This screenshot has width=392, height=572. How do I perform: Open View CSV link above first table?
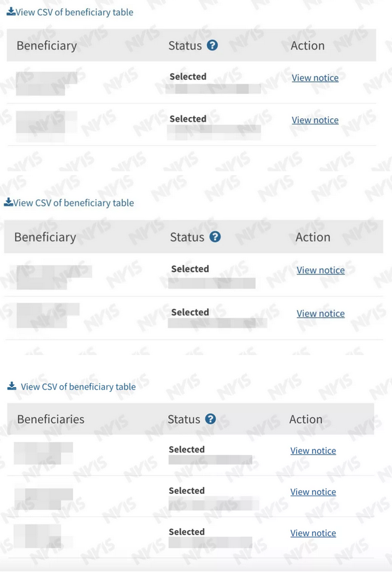tap(74, 12)
